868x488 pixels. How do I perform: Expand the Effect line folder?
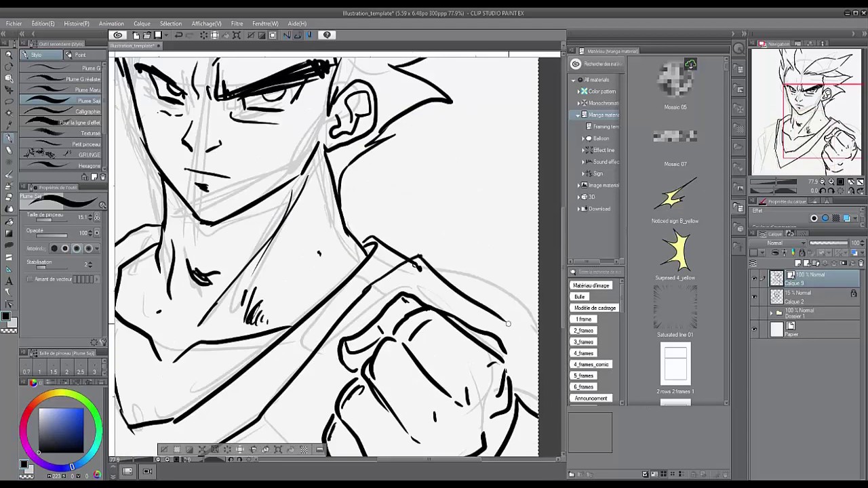(583, 150)
